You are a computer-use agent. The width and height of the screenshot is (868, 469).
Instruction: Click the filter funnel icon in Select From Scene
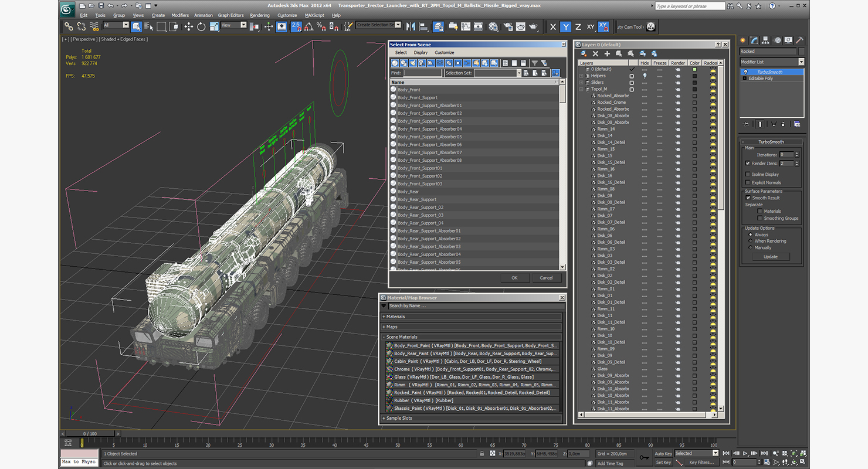pyautogui.click(x=534, y=63)
